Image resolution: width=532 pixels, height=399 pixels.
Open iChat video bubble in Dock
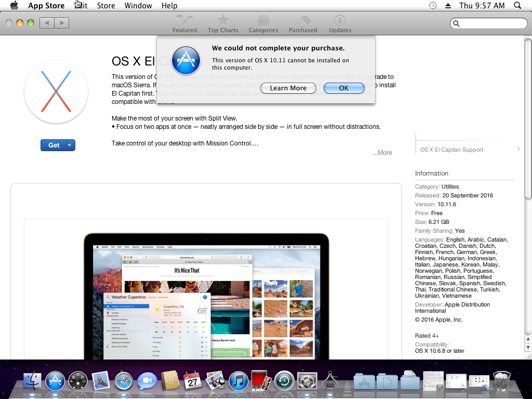click(147, 381)
